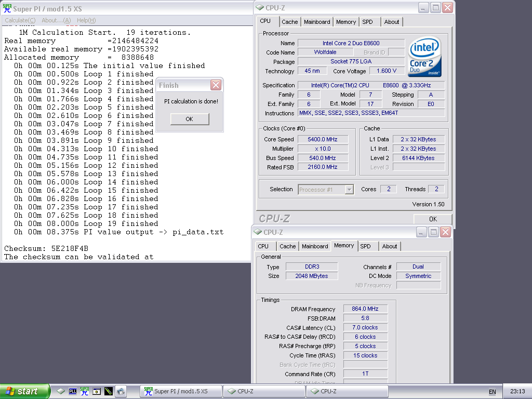This screenshot has height=399, width=532.
Task: Click the core voltage value '1.600 V'
Action: (387, 71)
